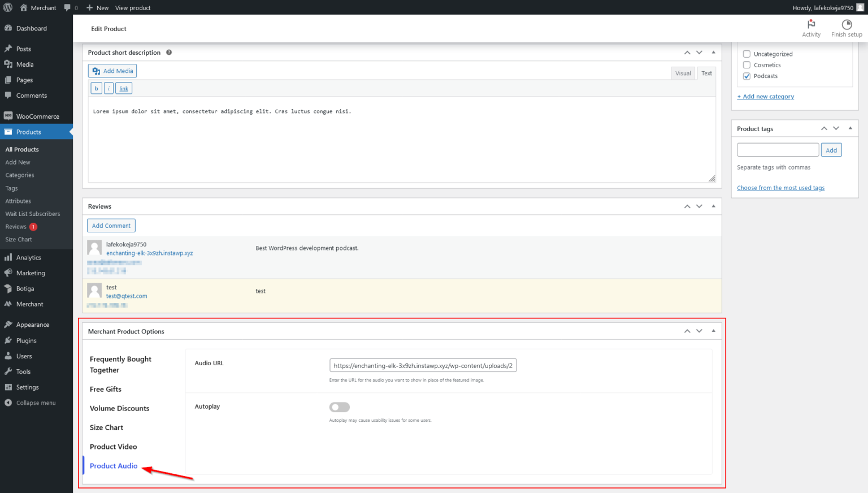868x493 pixels.
Task: Check the Cosmetics category checkbox
Action: click(x=747, y=65)
